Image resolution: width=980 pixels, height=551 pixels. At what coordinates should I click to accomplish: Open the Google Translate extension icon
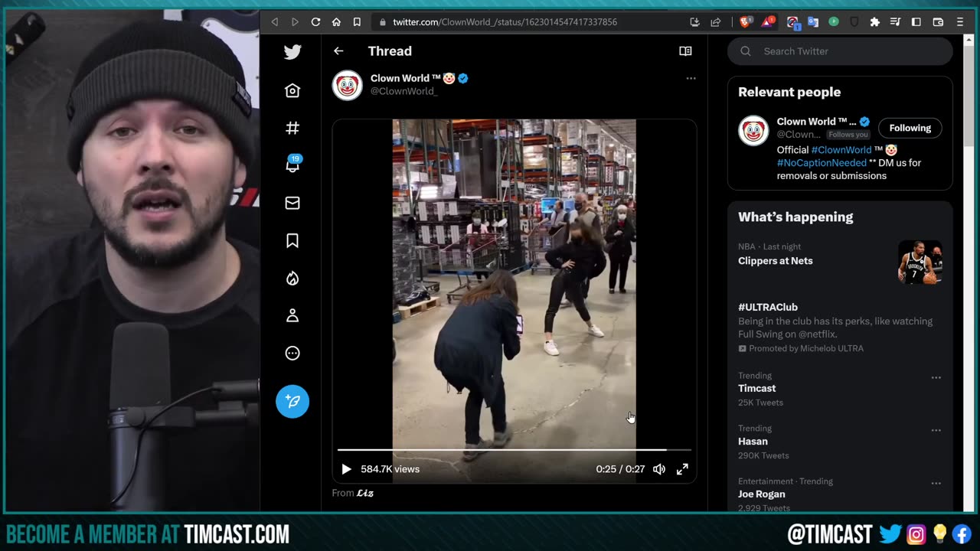coord(813,22)
